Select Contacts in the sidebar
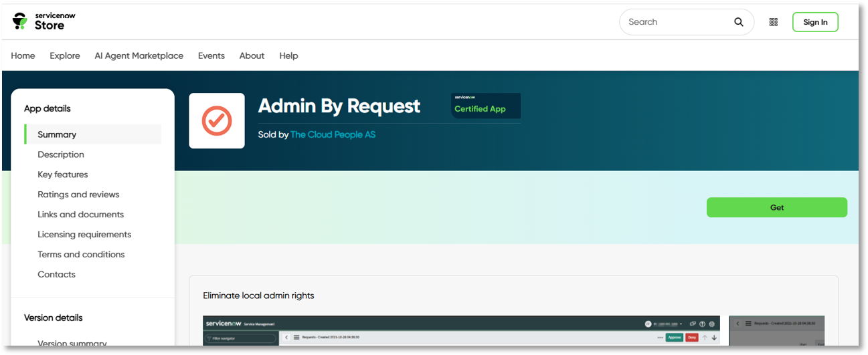Viewport: 868px width, 355px height. 56,275
